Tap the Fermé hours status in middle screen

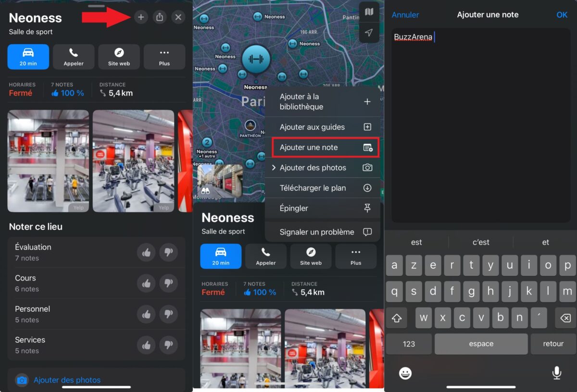pyautogui.click(x=213, y=292)
